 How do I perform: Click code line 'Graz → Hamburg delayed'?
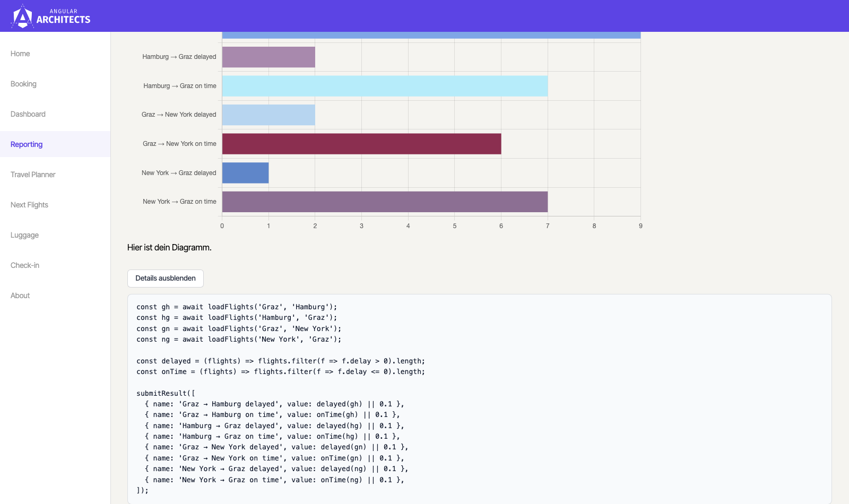click(x=274, y=404)
